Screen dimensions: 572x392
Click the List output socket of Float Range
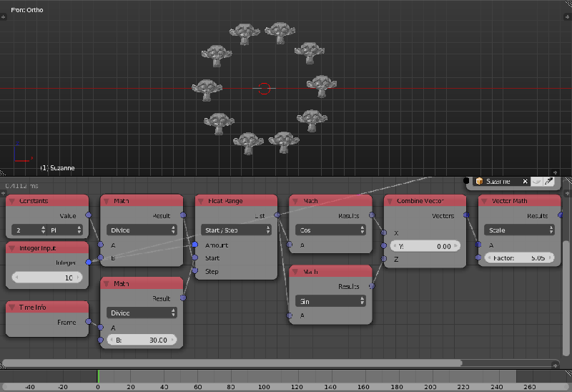(277, 215)
